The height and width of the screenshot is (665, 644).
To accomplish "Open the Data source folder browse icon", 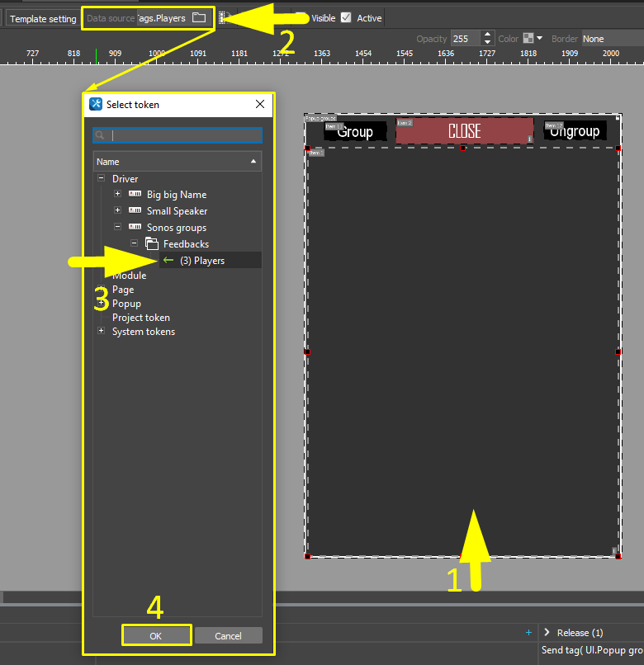I will [199, 17].
